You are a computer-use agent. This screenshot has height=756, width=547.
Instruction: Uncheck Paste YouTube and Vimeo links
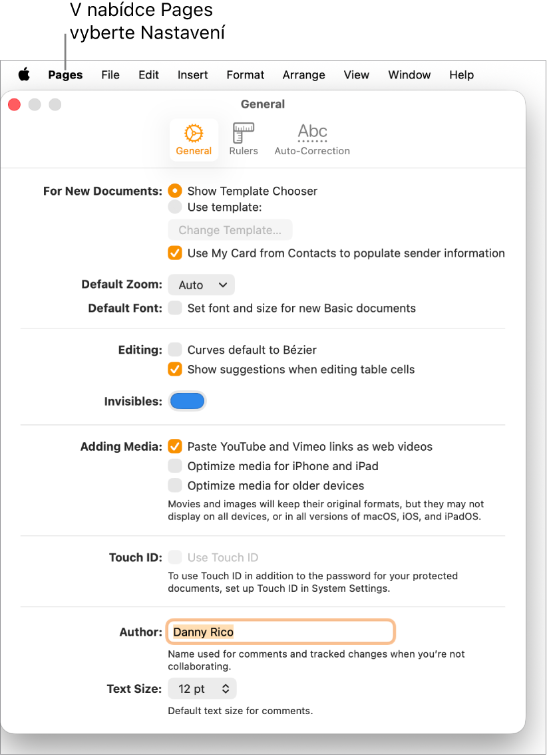pyautogui.click(x=175, y=447)
